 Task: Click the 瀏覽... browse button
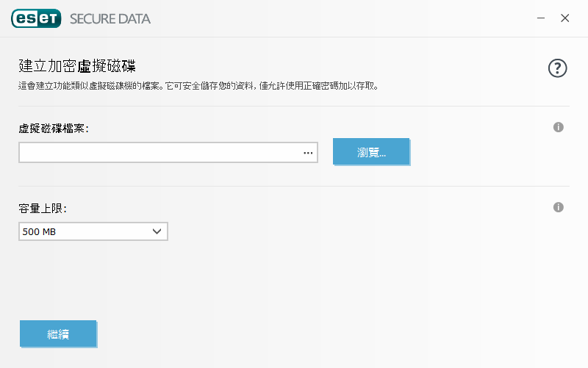point(371,152)
